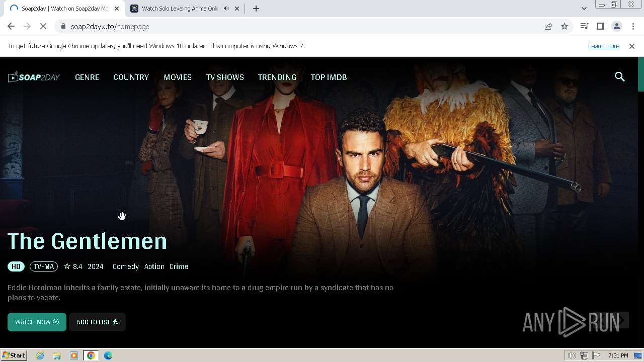Click the Learn more link

click(604, 46)
